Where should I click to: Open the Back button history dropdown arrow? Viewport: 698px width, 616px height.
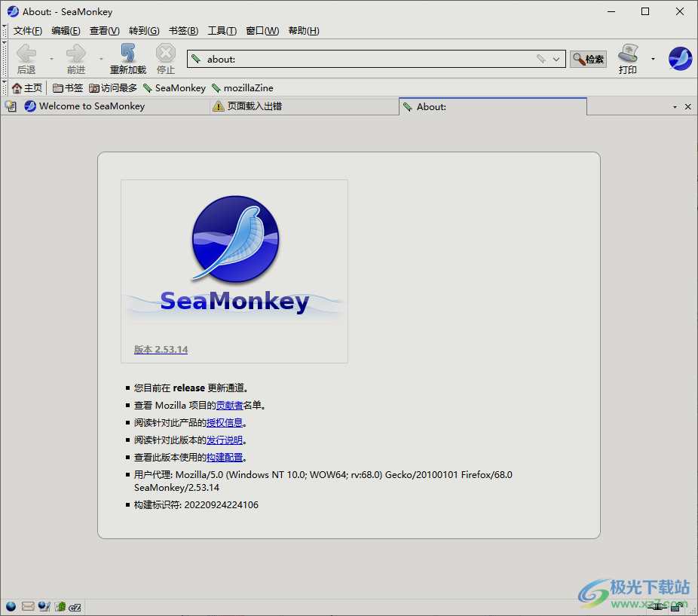(52, 59)
